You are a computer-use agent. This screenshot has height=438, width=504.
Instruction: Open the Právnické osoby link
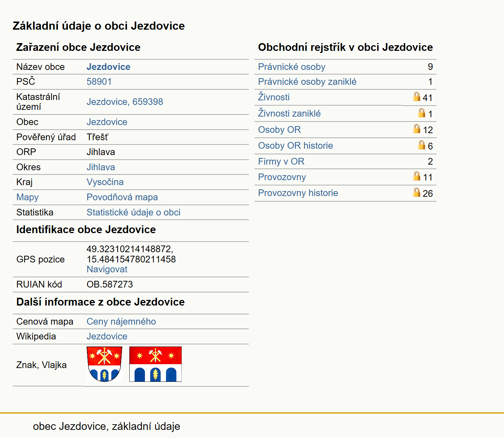point(292,67)
